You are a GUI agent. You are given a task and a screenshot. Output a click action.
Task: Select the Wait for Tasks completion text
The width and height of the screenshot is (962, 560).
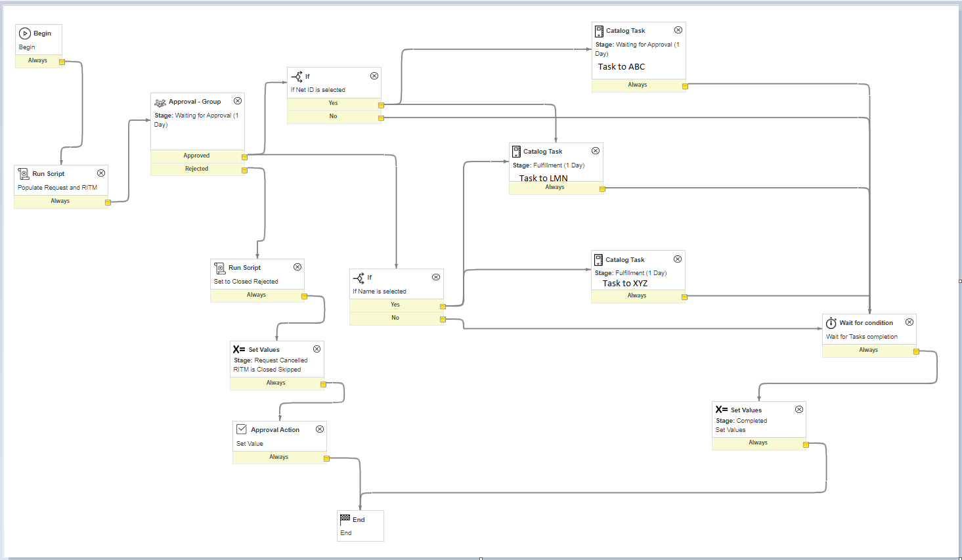pos(862,337)
